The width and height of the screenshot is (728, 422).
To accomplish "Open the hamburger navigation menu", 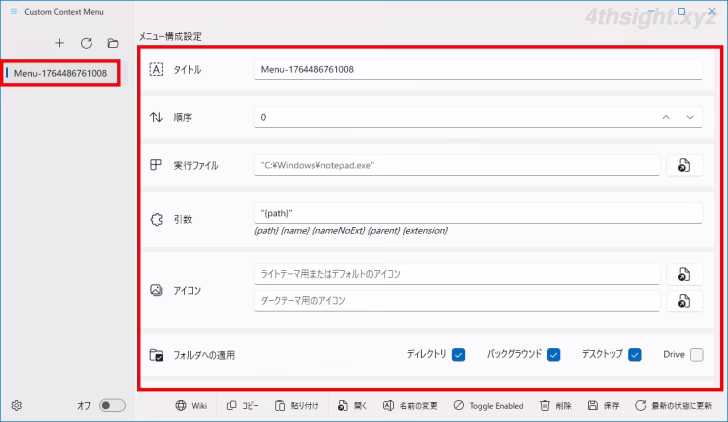I will (x=14, y=12).
